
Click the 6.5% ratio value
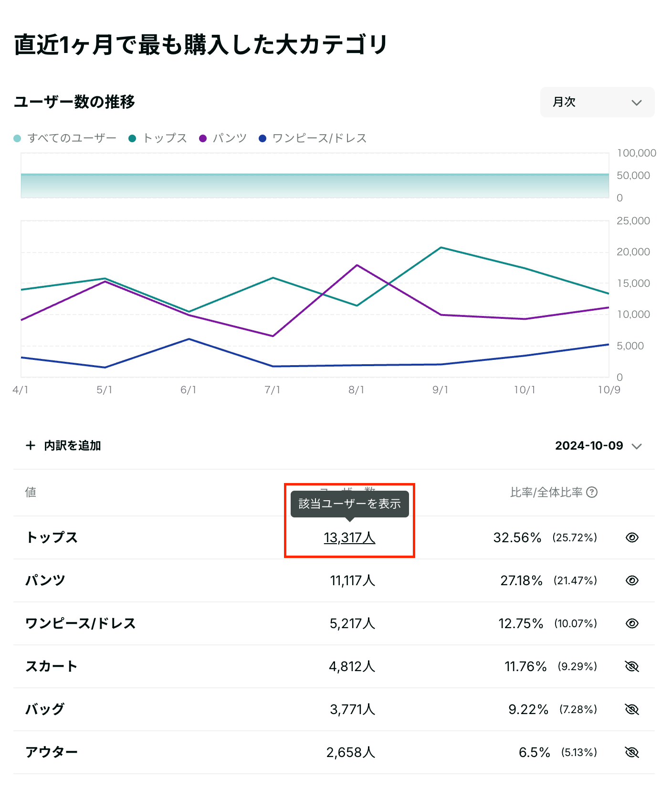(x=535, y=752)
